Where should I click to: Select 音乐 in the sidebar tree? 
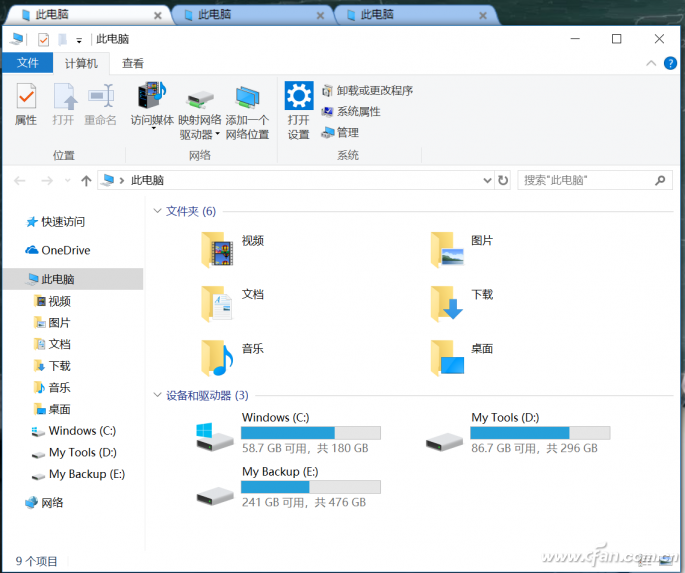pyautogui.click(x=52, y=387)
